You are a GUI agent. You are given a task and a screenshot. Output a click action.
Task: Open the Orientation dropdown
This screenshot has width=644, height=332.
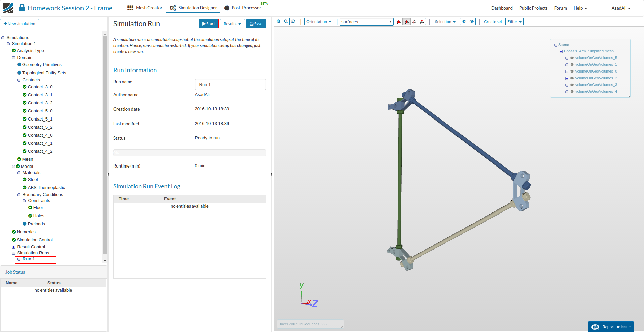click(x=319, y=22)
